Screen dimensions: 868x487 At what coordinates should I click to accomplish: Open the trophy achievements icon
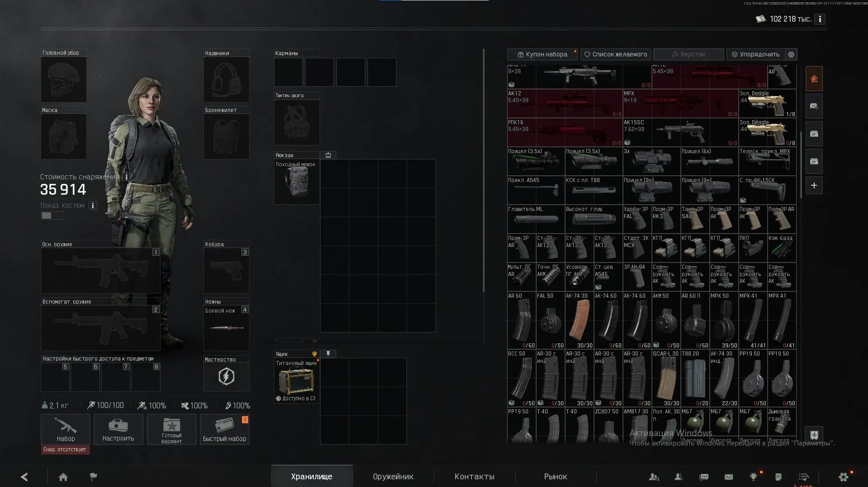pos(754,477)
